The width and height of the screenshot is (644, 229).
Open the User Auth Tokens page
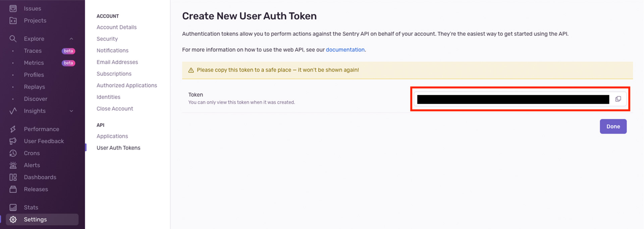[118, 148]
